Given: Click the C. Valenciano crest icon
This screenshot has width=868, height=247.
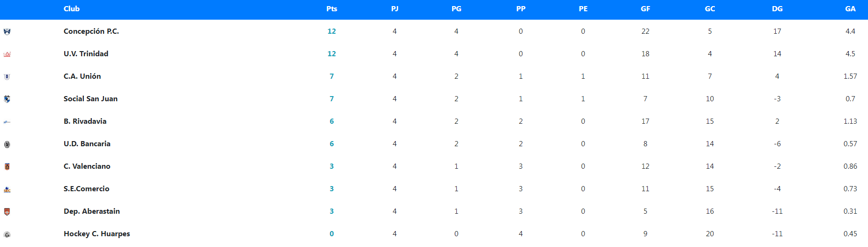Looking at the screenshot, I should [x=7, y=167].
